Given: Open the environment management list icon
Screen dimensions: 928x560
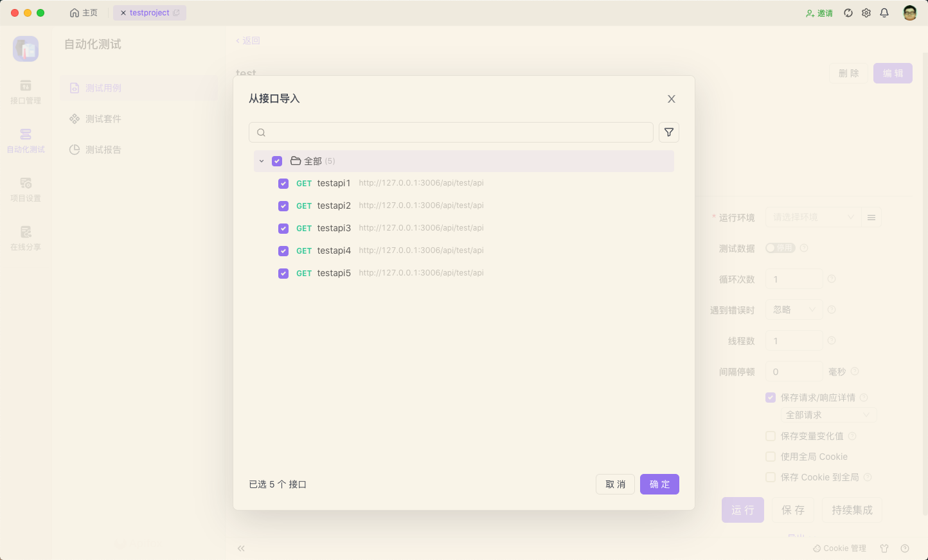Looking at the screenshot, I should click(871, 218).
